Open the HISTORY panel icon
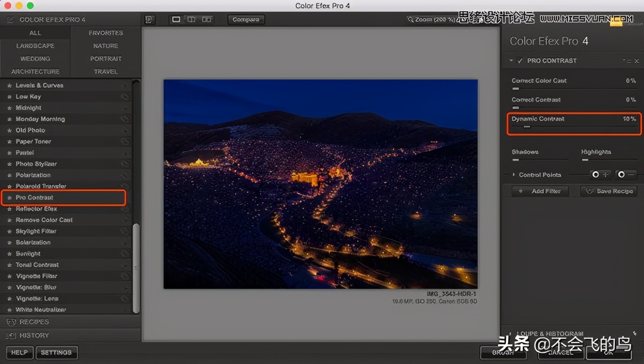 pyautogui.click(x=12, y=335)
